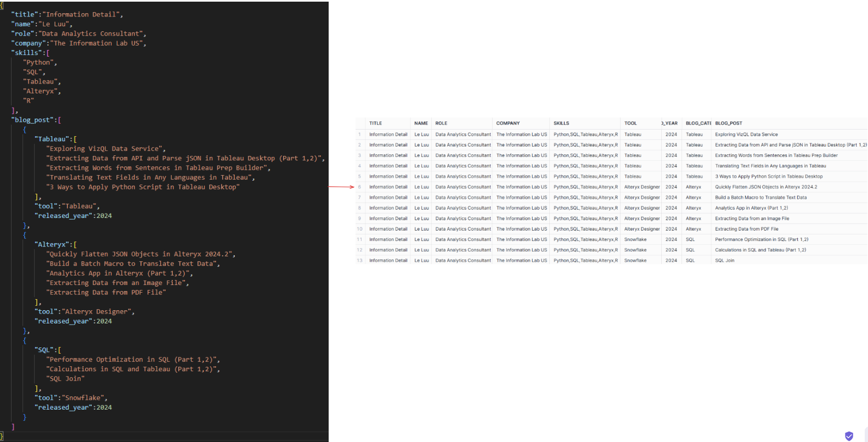
Task: Click the "Translating Text Fields" table cell
Action: click(770, 166)
